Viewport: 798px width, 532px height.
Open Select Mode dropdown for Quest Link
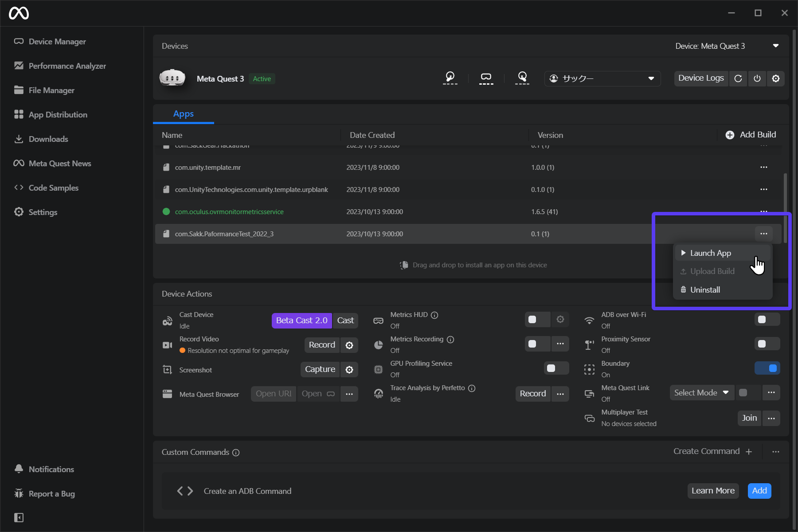tap(701, 393)
